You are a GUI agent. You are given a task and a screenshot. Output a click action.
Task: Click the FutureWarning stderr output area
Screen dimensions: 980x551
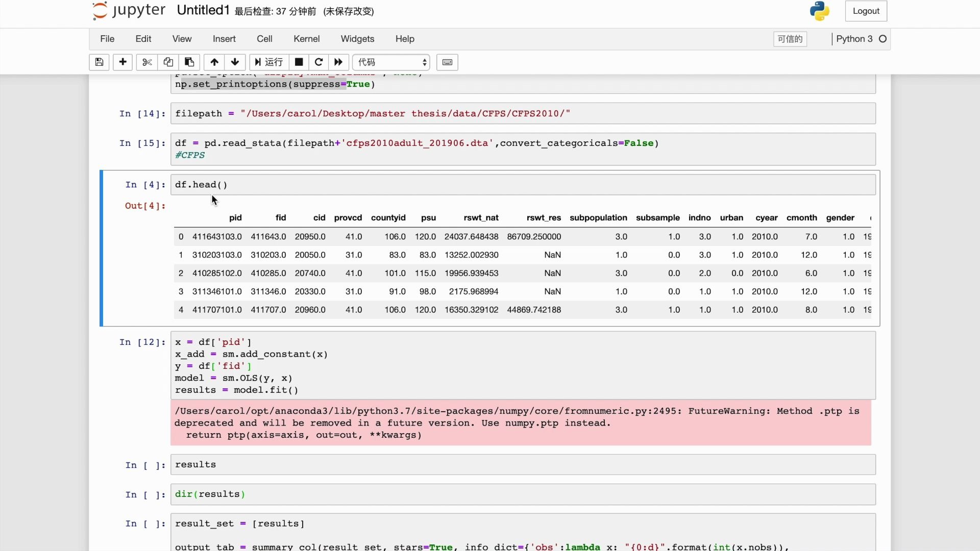(x=521, y=423)
